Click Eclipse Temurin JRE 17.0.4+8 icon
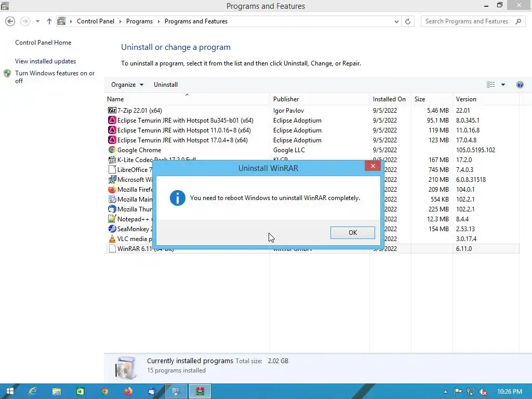The image size is (532, 399). [x=112, y=140]
